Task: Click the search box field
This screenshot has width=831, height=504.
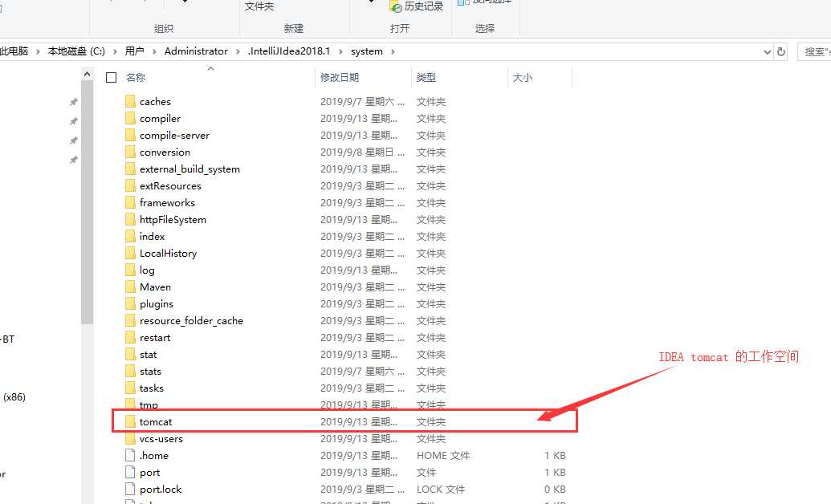Action: click(x=815, y=52)
